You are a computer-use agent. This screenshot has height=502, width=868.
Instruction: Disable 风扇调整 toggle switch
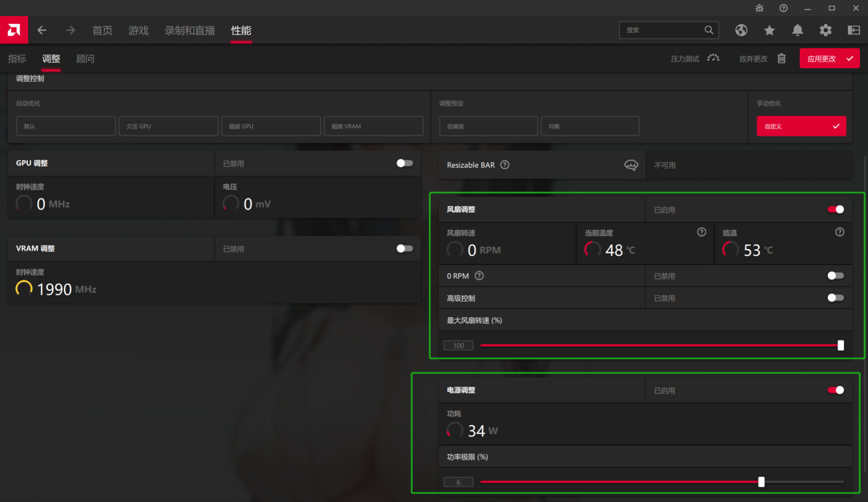pos(835,209)
